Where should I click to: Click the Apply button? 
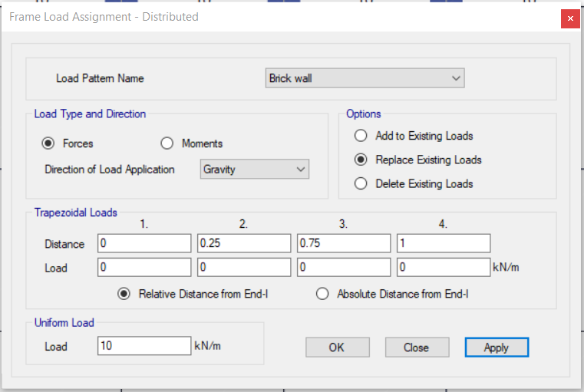pyautogui.click(x=496, y=348)
